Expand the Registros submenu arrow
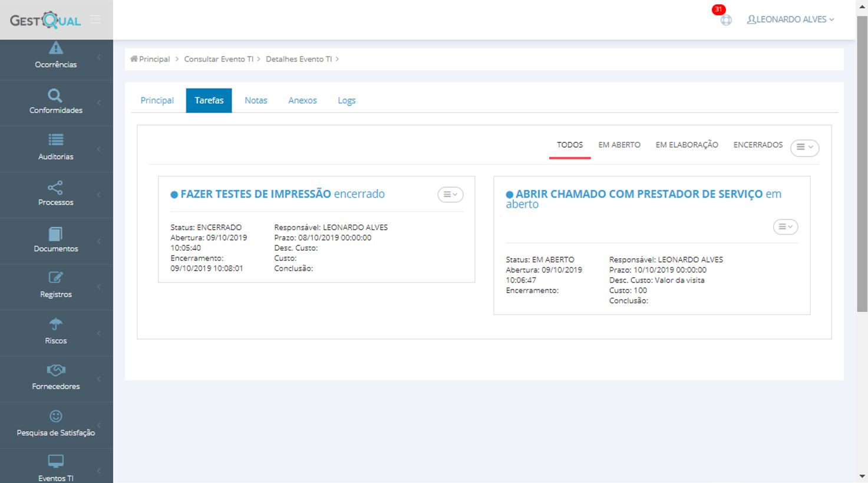The image size is (868, 483). 98,287
